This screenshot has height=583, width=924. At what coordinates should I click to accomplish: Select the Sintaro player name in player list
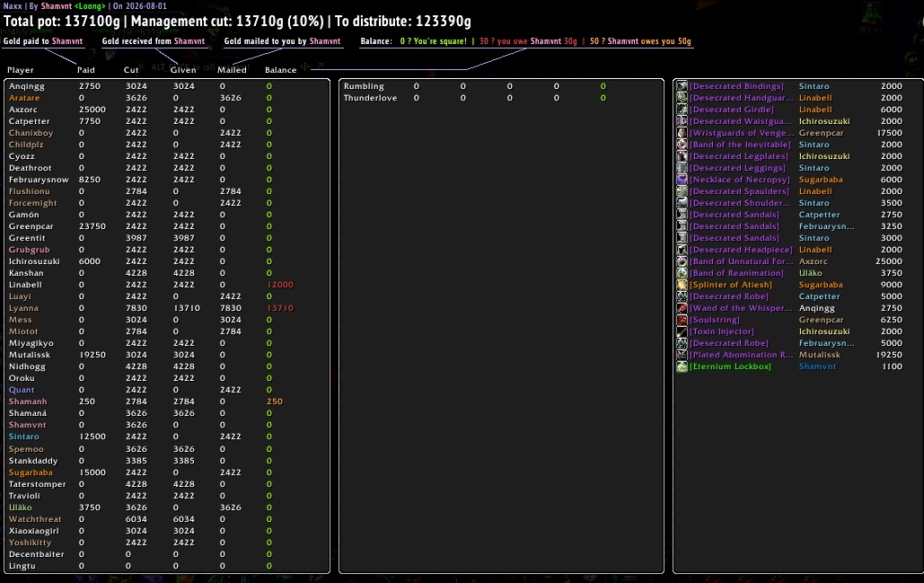click(23, 437)
